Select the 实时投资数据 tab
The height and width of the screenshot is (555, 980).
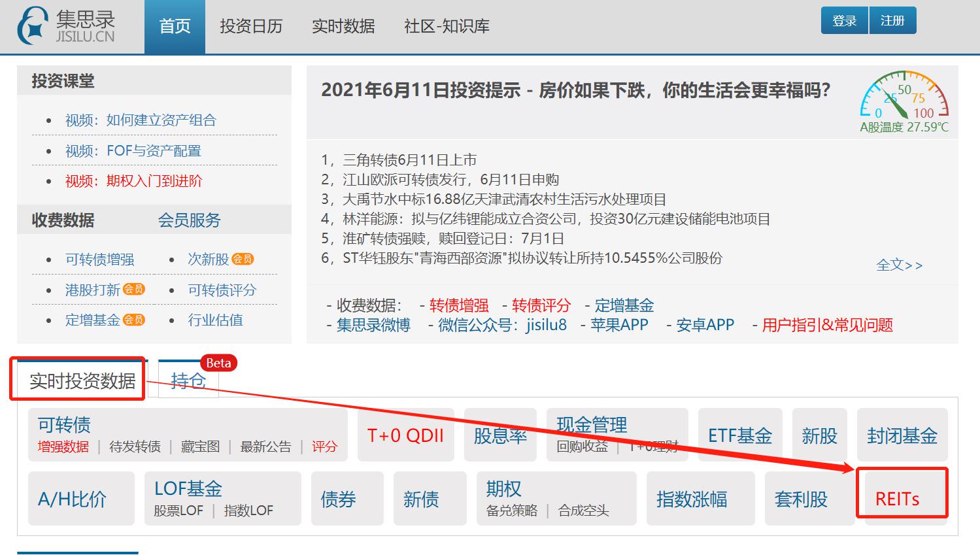point(82,380)
